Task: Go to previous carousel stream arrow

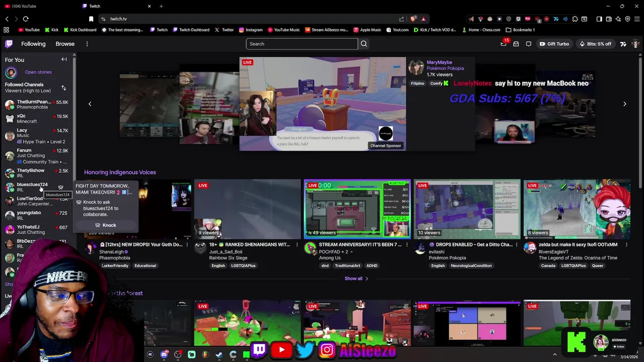Action: (90, 104)
